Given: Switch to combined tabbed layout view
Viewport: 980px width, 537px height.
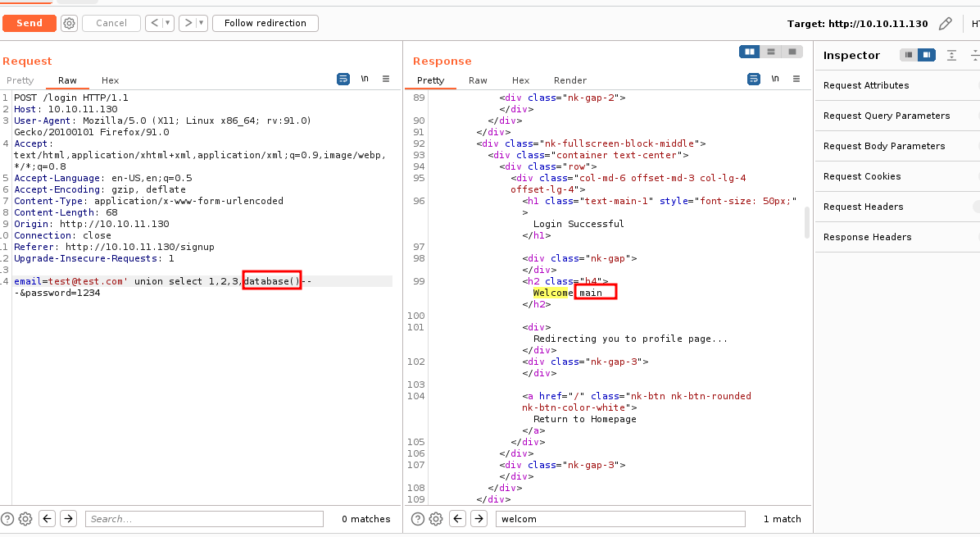Looking at the screenshot, I should click(792, 52).
